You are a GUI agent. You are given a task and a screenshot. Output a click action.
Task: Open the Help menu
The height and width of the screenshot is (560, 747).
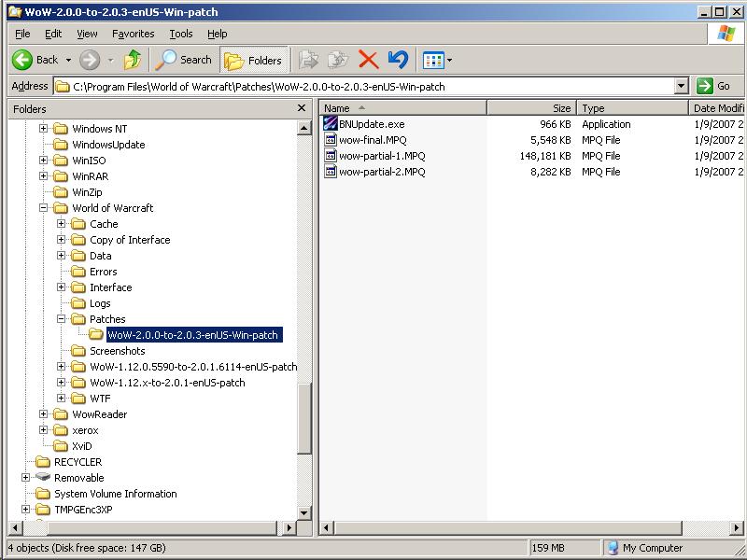[x=218, y=34]
